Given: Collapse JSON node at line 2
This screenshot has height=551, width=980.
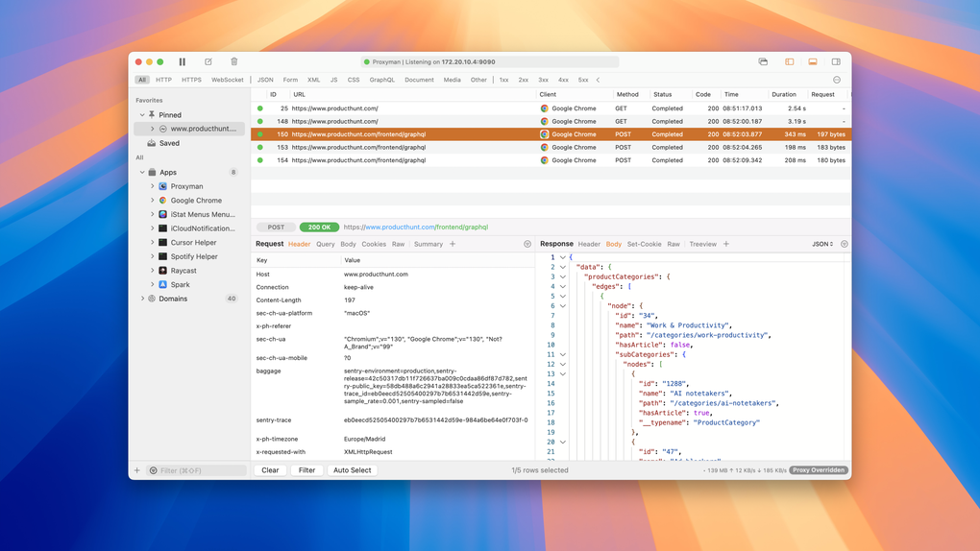Looking at the screenshot, I should click(x=562, y=268).
